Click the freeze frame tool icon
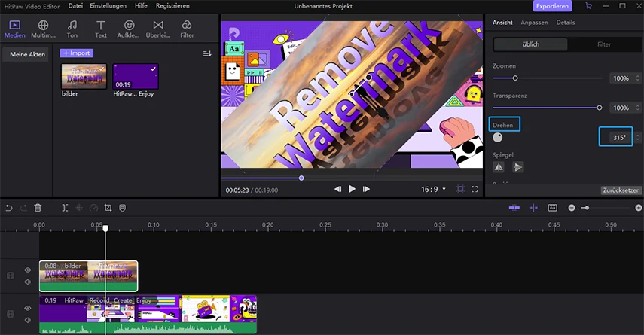The image size is (644, 335). click(79, 208)
